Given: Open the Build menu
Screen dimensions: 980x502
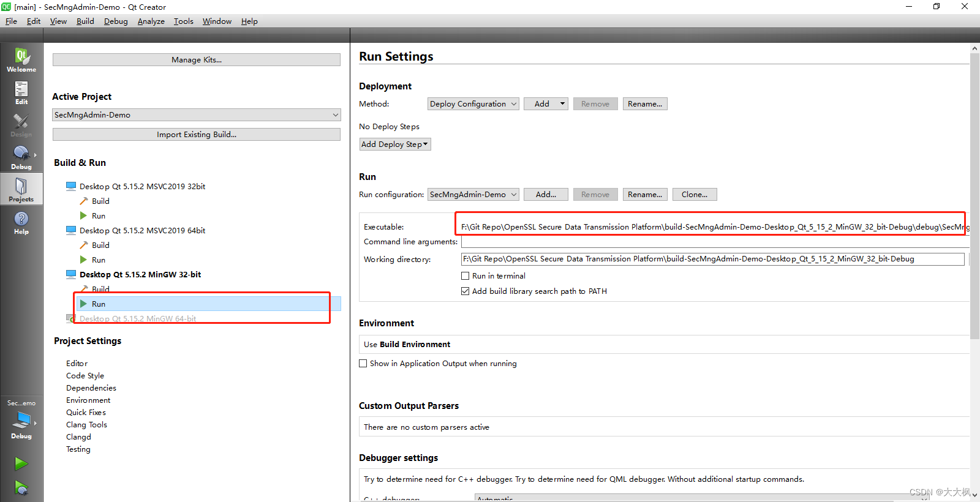Looking at the screenshot, I should tap(85, 21).
